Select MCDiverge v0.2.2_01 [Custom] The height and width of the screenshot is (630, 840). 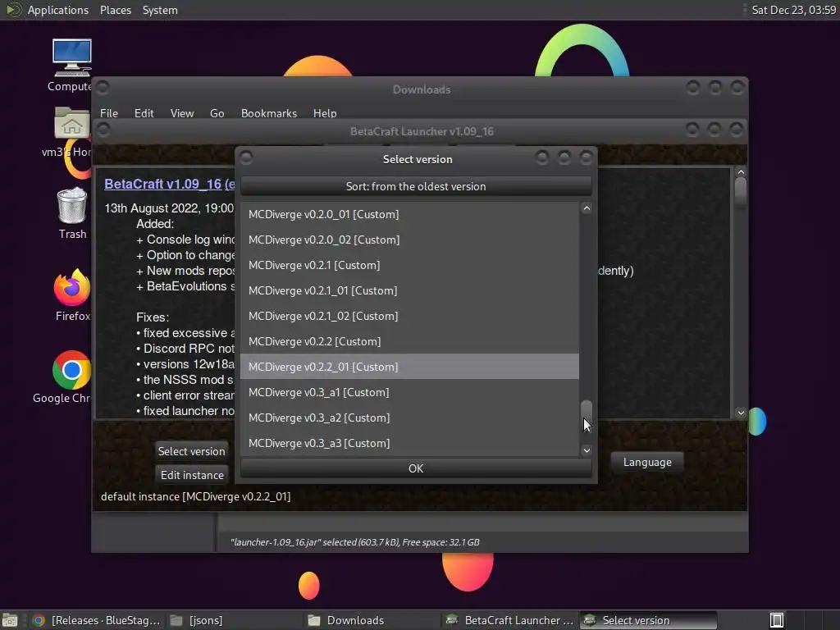[409, 367]
